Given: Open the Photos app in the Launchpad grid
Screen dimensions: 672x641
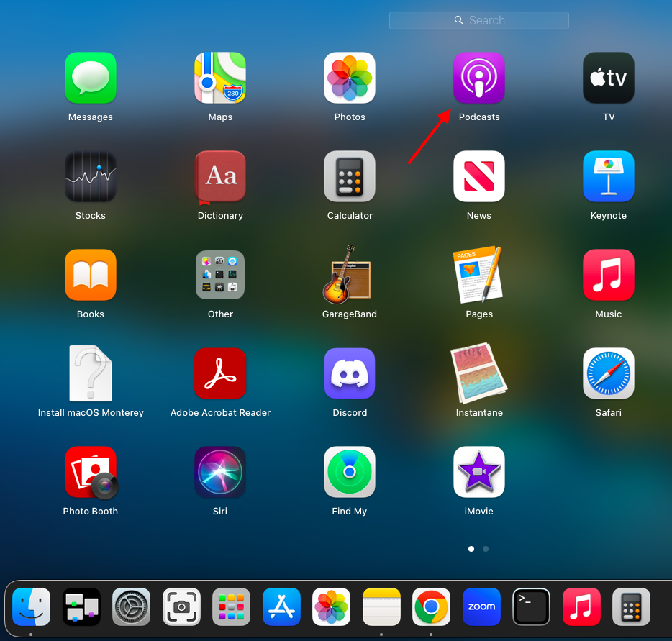Looking at the screenshot, I should pos(350,78).
